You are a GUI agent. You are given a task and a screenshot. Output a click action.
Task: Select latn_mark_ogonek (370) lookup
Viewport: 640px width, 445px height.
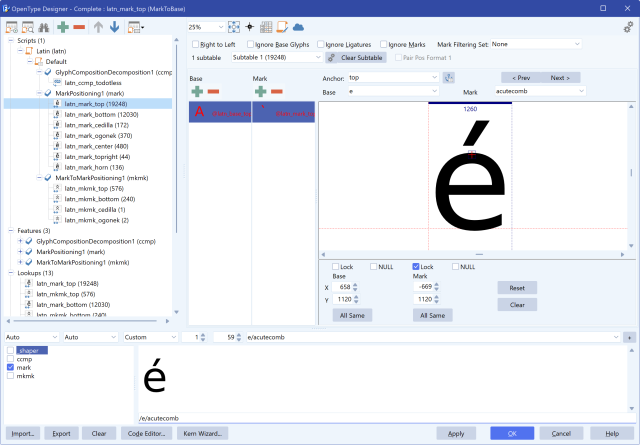point(98,136)
